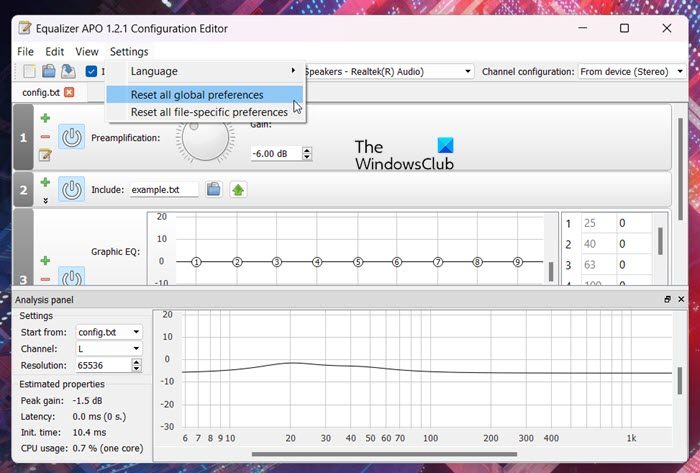Viewport: 700px width, 473px height.
Task: Click Graphic EQ band point 1
Action: click(x=196, y=262)
